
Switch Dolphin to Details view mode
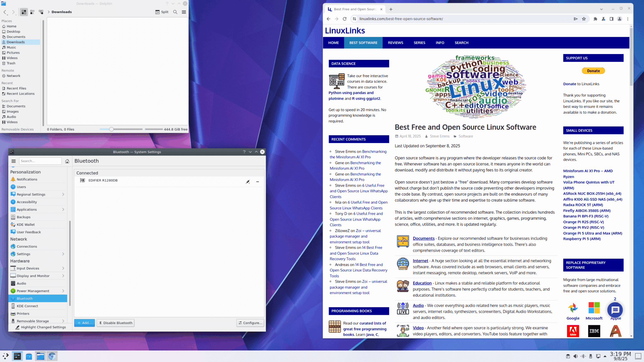click(41, 12)
